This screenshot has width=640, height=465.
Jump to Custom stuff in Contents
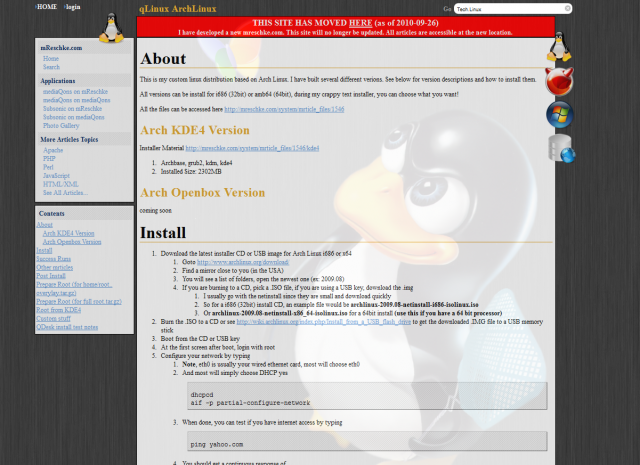point(53,319)
